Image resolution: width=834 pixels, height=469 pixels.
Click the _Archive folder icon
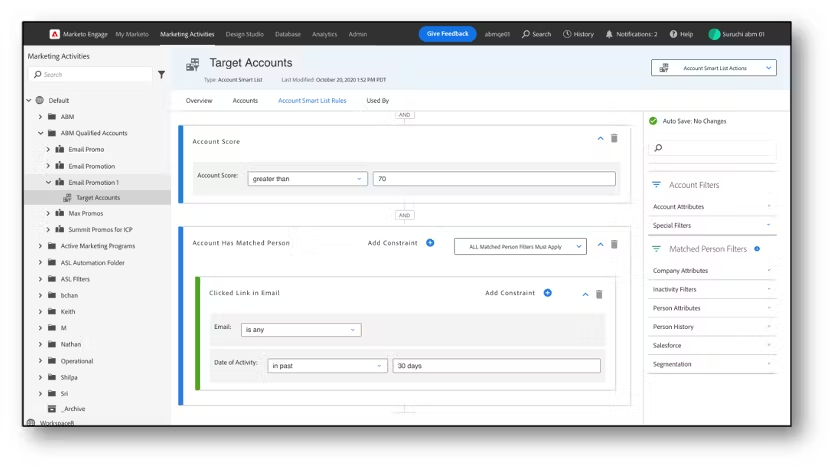coord(52,409)
